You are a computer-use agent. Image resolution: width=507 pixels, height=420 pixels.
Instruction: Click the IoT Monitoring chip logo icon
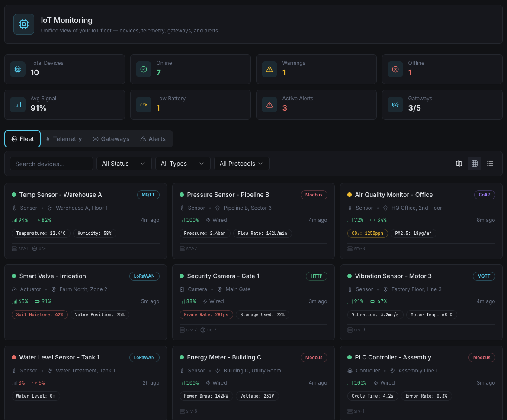[24, 24]
